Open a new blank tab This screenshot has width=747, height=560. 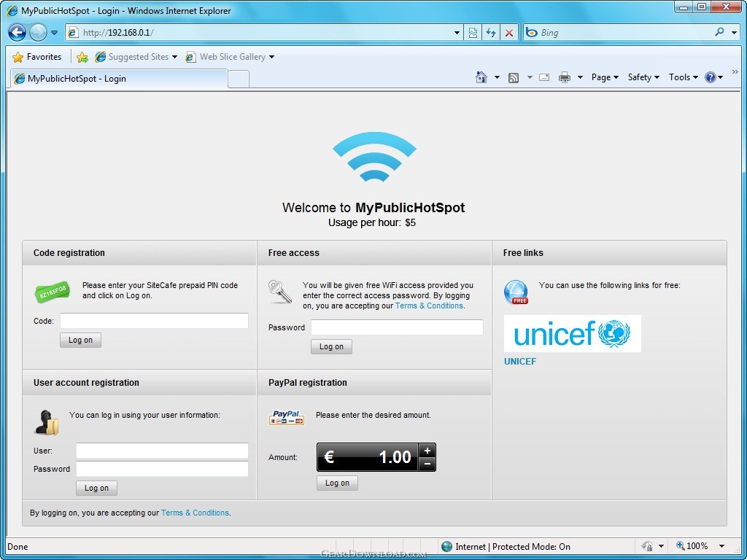pyautogui.click(x=239, y=79)
